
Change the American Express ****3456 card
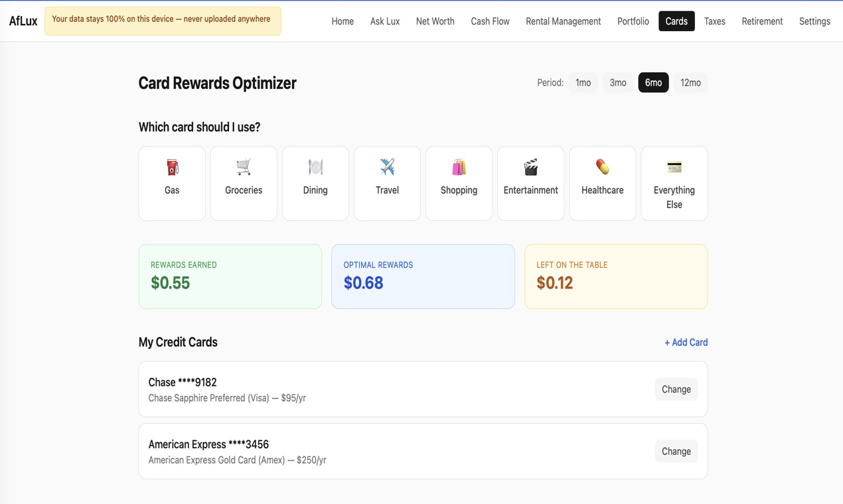point(676,451)
